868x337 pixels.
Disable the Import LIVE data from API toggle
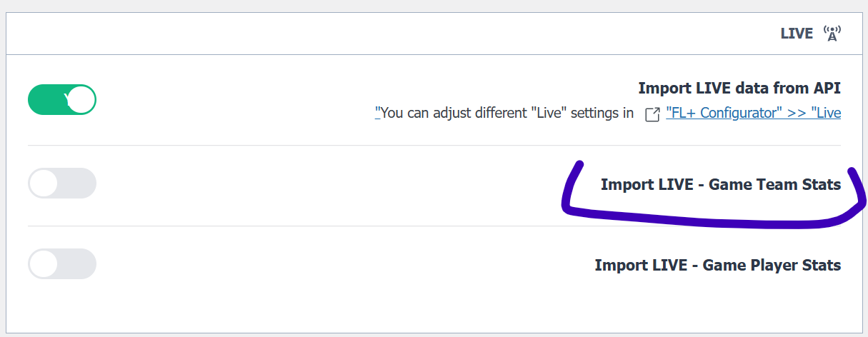point(61,99)
